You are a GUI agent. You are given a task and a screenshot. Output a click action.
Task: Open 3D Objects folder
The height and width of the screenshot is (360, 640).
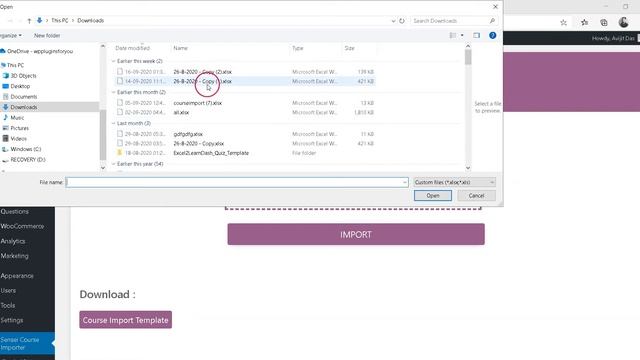[x=20, y=76]
